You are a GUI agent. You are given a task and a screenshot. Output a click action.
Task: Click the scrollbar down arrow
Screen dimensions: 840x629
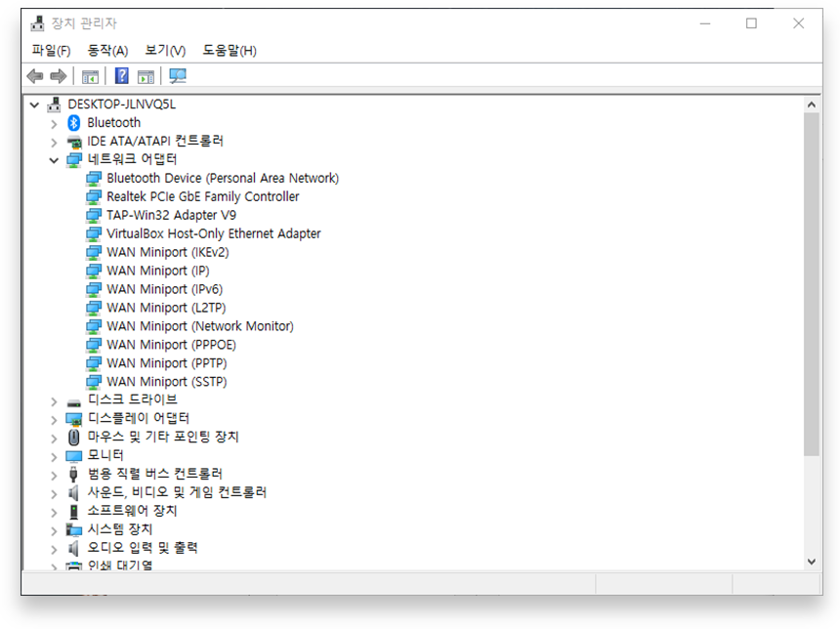coord(811,562)
